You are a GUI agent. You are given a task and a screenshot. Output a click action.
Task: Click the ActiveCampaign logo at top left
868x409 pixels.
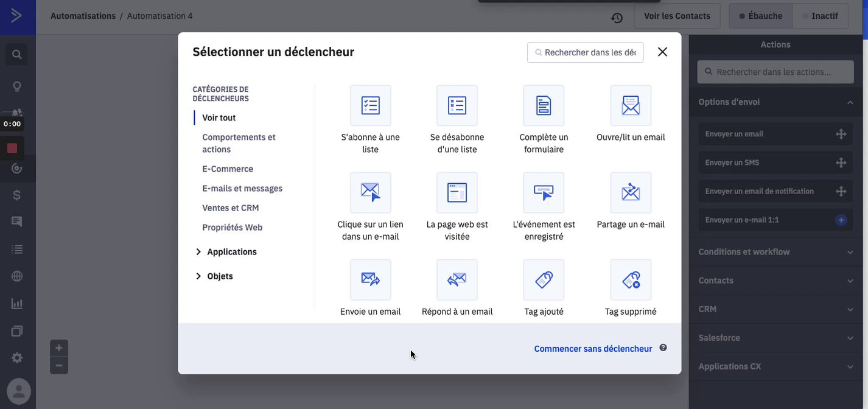click(x=17, y=16)
